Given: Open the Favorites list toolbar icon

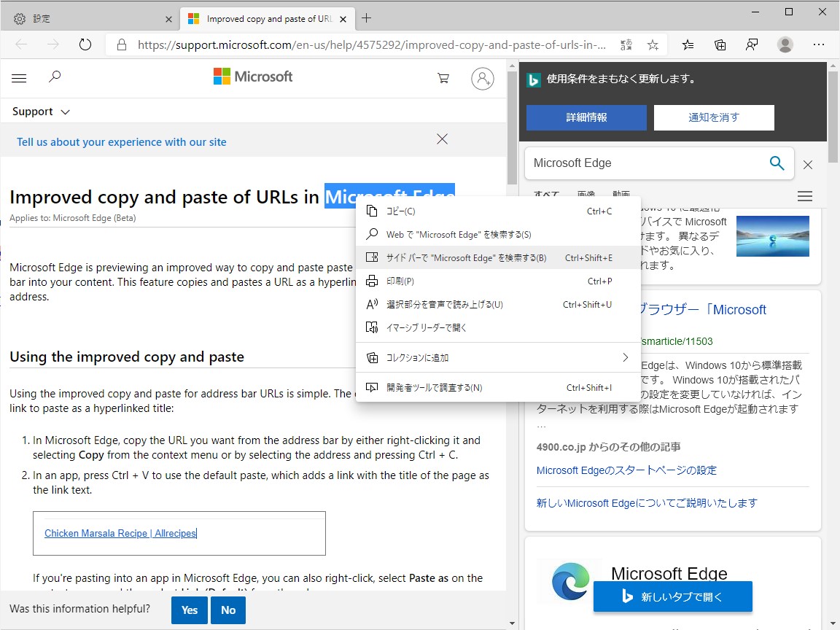Looking at the screenshot, I should point(688,45).
